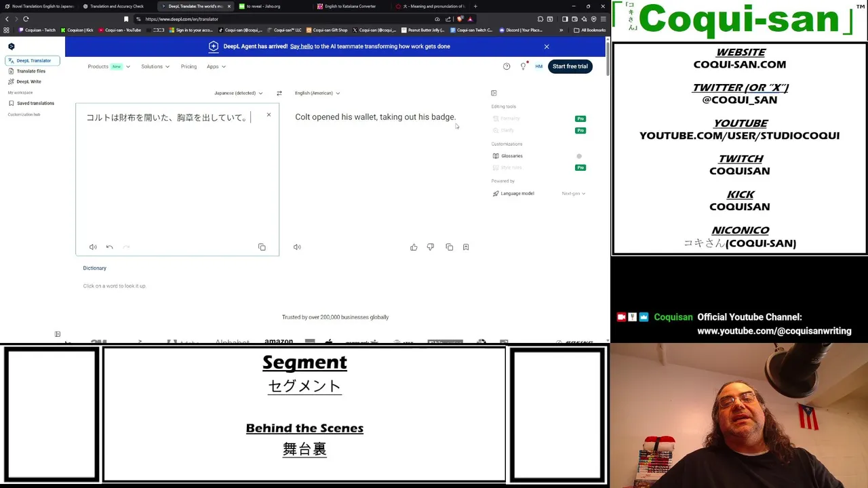Show more bookmarks via the overflow chevron
The width and height of the screenshot is (868, 488).
click(x=561, y=30)
